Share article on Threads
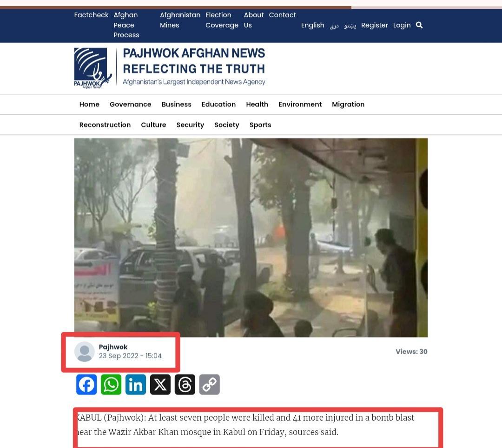The image size is (502, 448). pyautogui.click(x=185, y=384)
